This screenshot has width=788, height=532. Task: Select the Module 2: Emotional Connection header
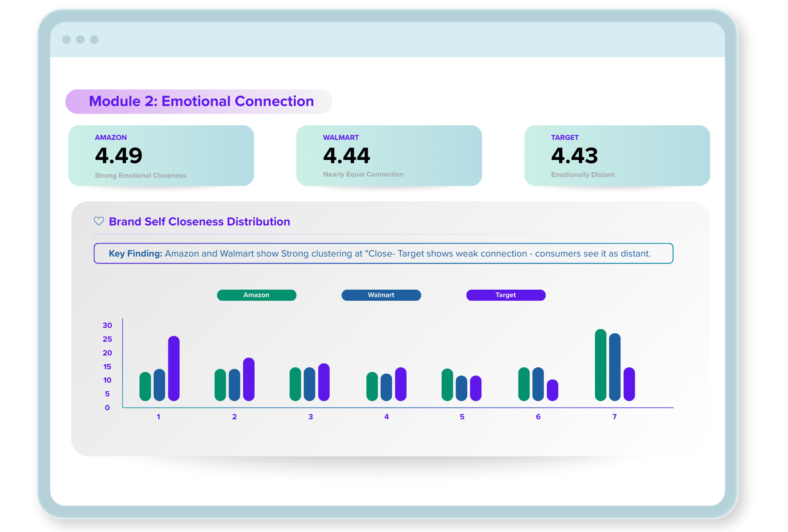tap(201, 101)
